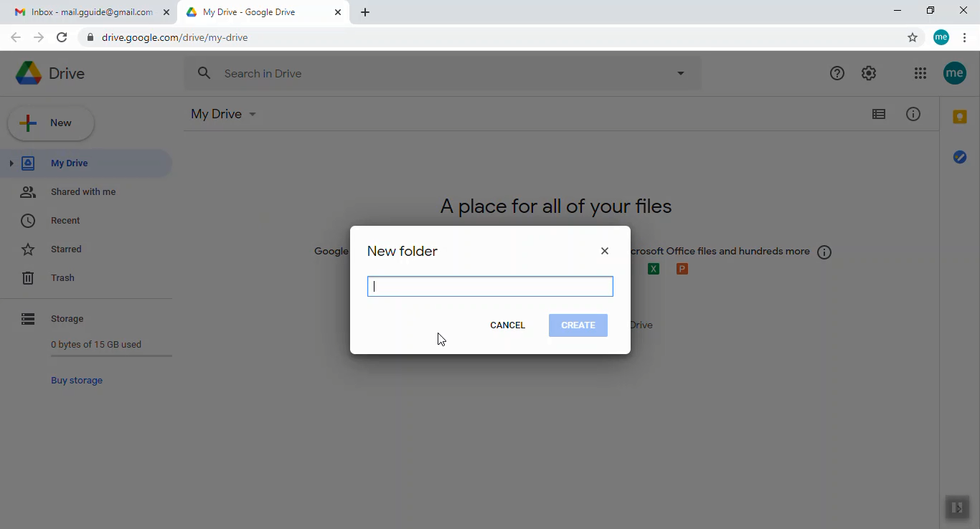The width and height of the screenshot is (980, 529).
Task: Open search options dropdown arrow
Action: coord(679,72)
